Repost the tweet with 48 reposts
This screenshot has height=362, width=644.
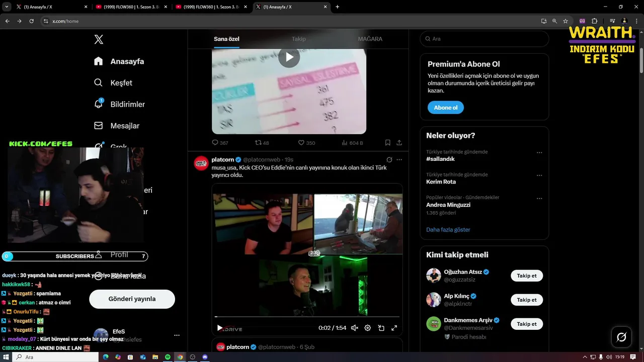(262, 143)
